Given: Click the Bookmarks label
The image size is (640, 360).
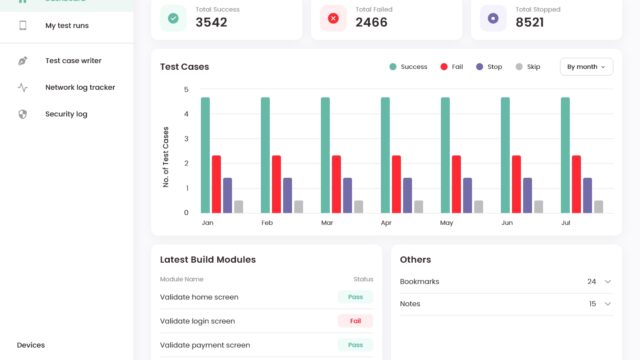Looking at the screenshot, I should 419,282.
